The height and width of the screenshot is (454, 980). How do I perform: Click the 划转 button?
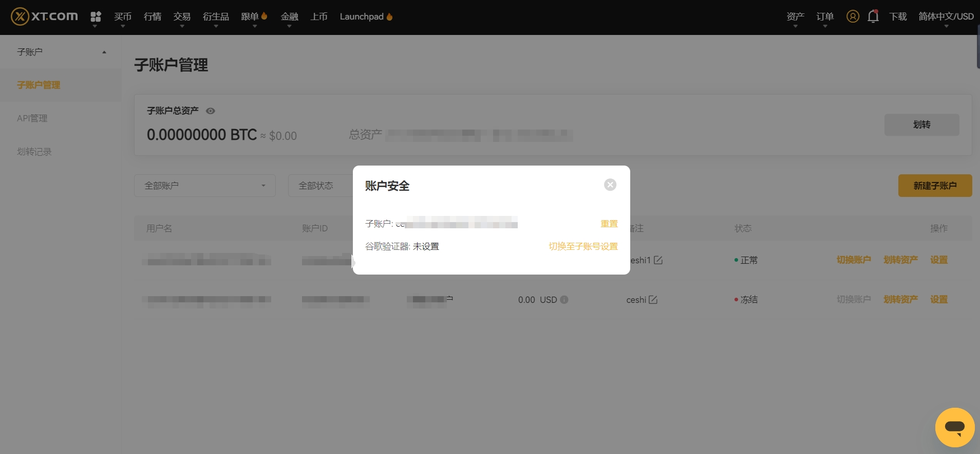point(921,124)
